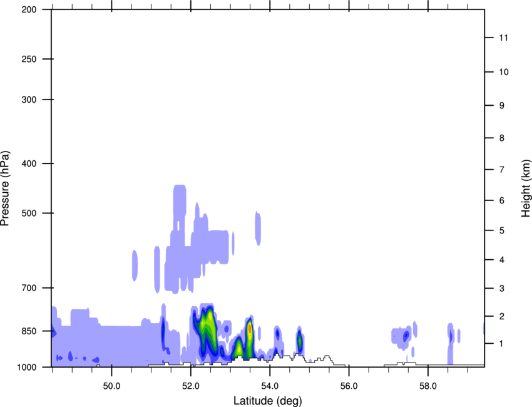The image size is (532, 407).
Task: Click the 3 km height tick label
Action: click(502, 289)
